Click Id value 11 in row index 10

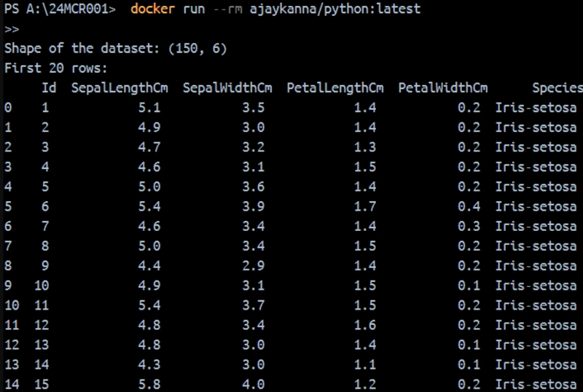[42, 305]
